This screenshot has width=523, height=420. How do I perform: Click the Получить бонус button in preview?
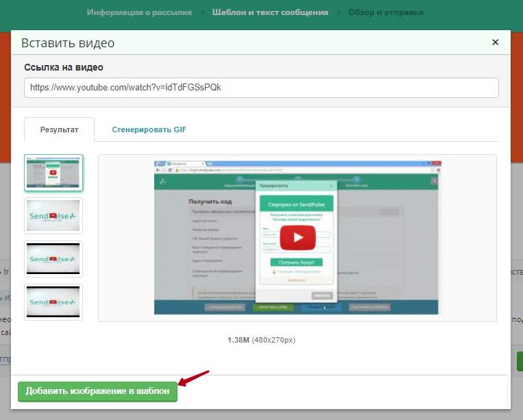[x=296, y=262]
